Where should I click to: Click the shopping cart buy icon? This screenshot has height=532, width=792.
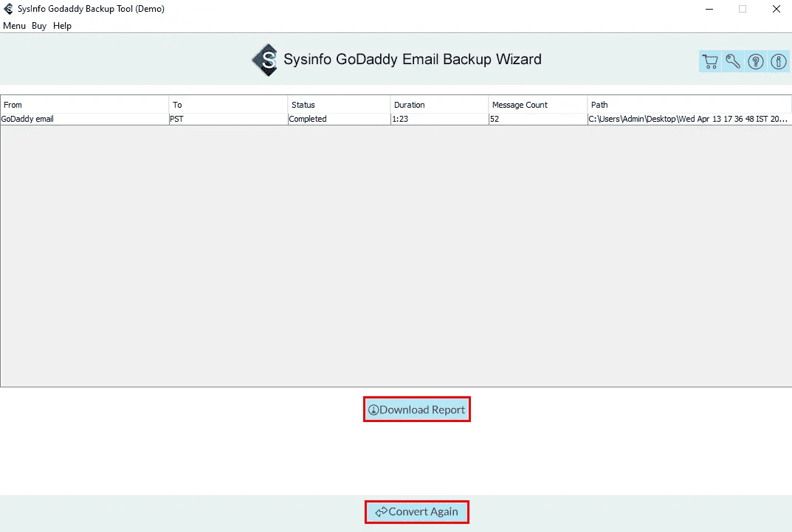coord(710,61)
